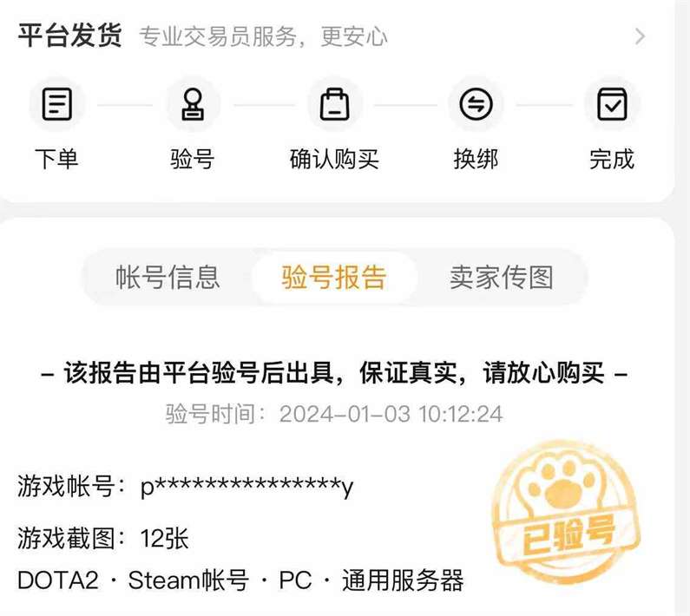Tap the 换绑 step label

tap(476, 159)
